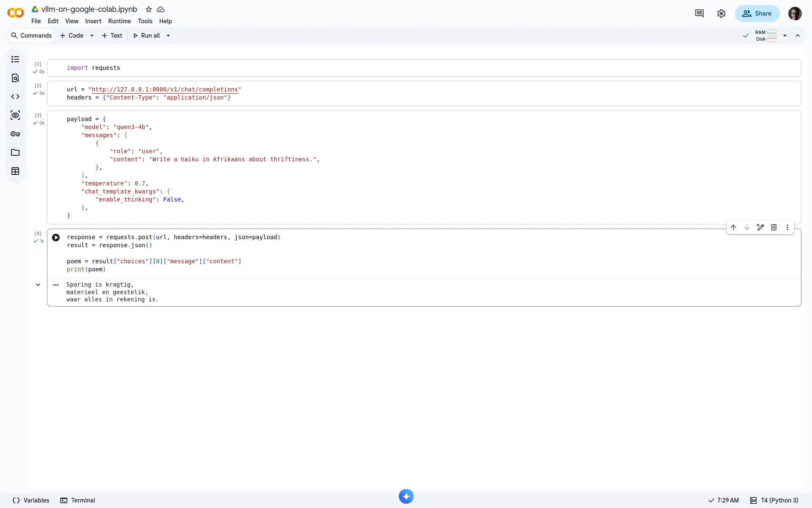Delete cell 4 with trash icon
Image resolution: width=812 pixels, height=508 pixels.
(774, 227)
